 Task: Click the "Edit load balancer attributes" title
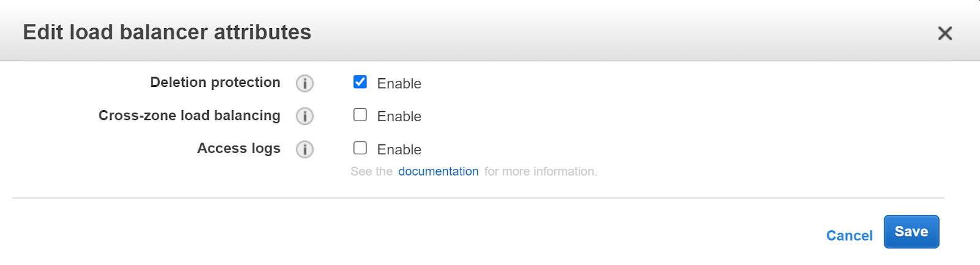point(167,32)
